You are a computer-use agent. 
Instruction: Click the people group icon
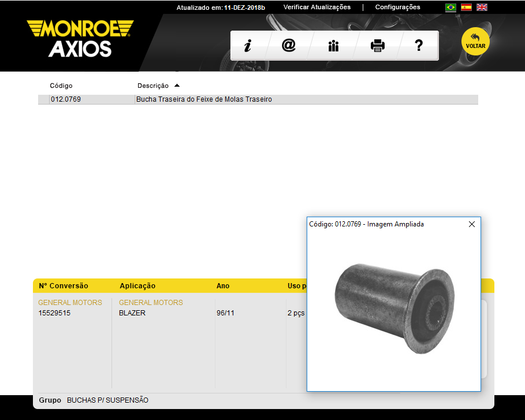(x=333, y=46)
